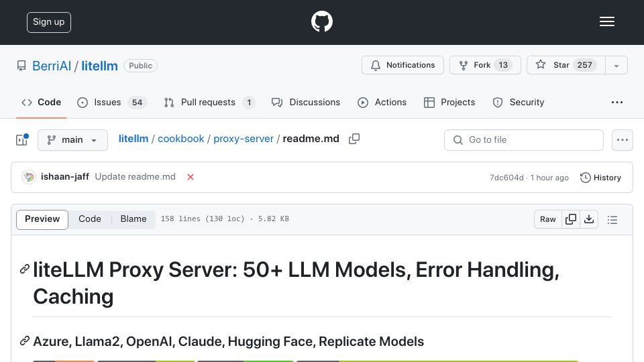
Task: Download the raw file
Action: coord(589,220)
